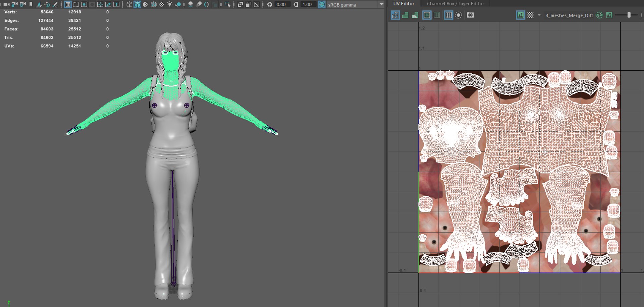Click the use default material icon
The image size is (644, 307).
click(x=146, y=4)
